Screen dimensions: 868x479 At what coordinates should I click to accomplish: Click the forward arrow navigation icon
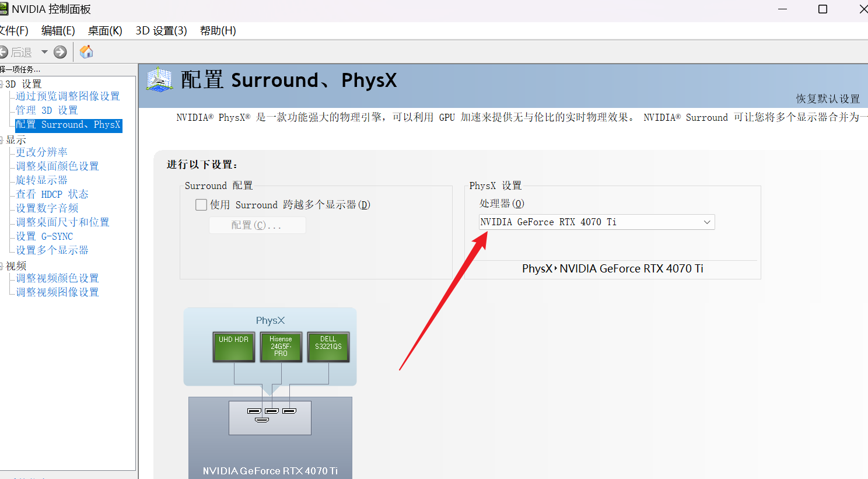[60, 52]
